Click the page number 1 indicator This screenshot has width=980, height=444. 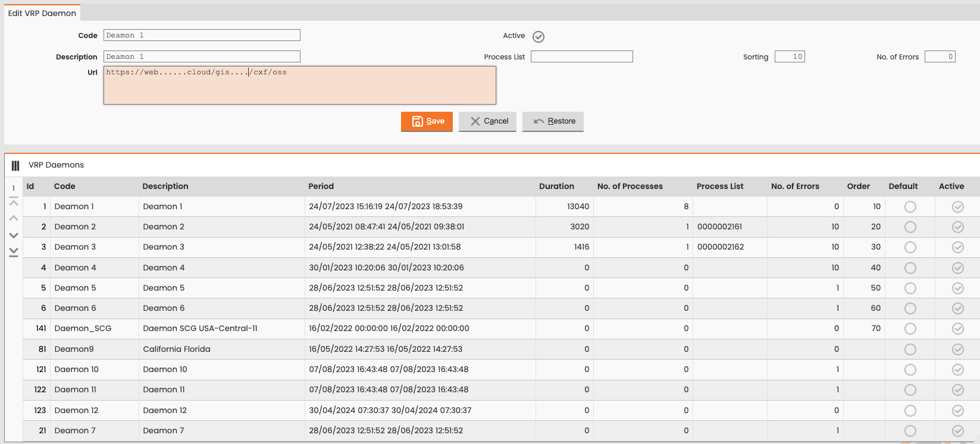click(14, 188)
